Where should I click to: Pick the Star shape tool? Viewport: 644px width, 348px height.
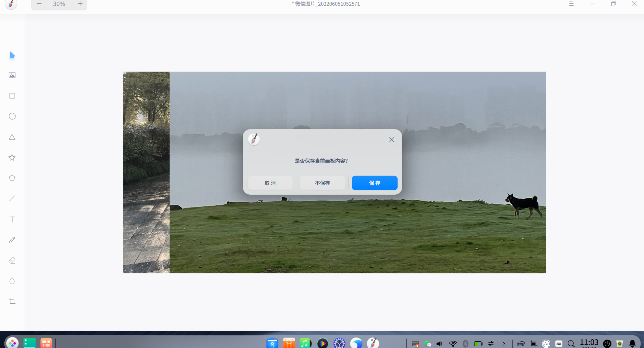(12, 157)
